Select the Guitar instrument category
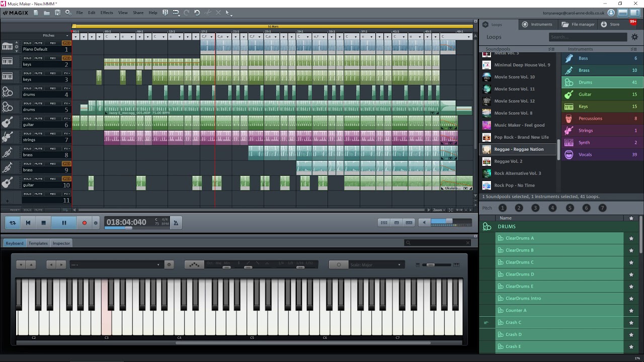 coord(601,95)
